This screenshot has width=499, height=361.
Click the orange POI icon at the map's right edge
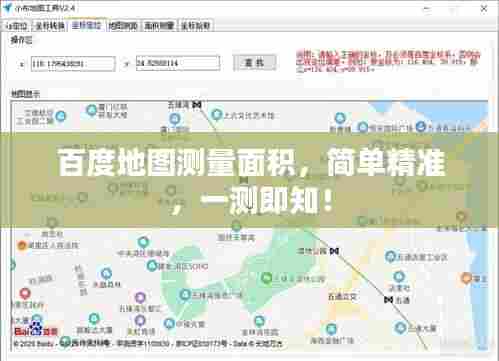466,278
